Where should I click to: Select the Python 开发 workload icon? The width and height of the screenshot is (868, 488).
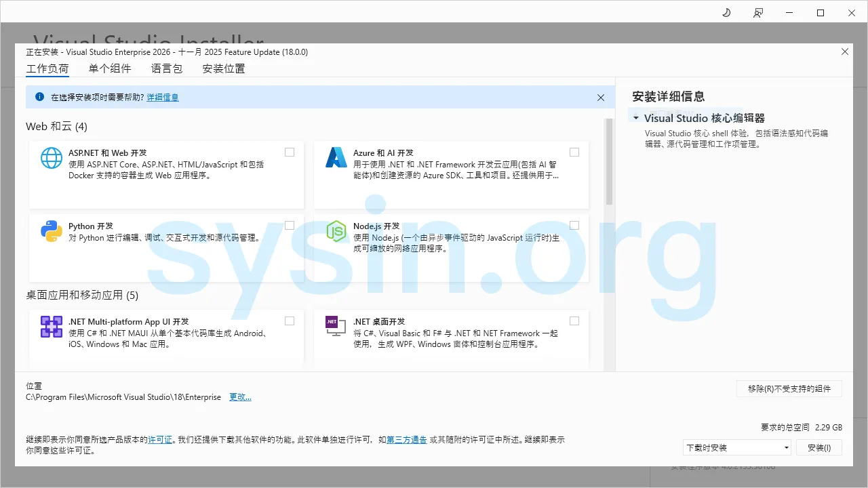(x=51, y=230)
